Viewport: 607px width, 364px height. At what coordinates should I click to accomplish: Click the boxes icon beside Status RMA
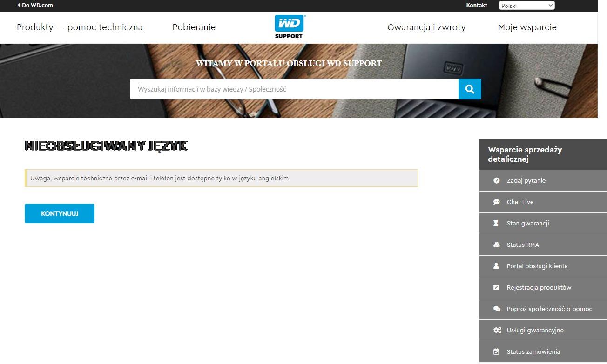[496, 245]
